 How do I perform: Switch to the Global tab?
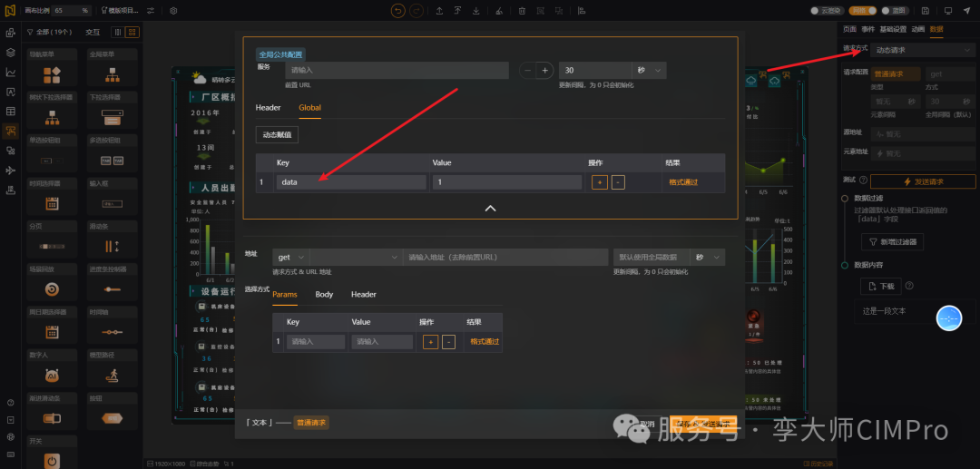[309, 107]
